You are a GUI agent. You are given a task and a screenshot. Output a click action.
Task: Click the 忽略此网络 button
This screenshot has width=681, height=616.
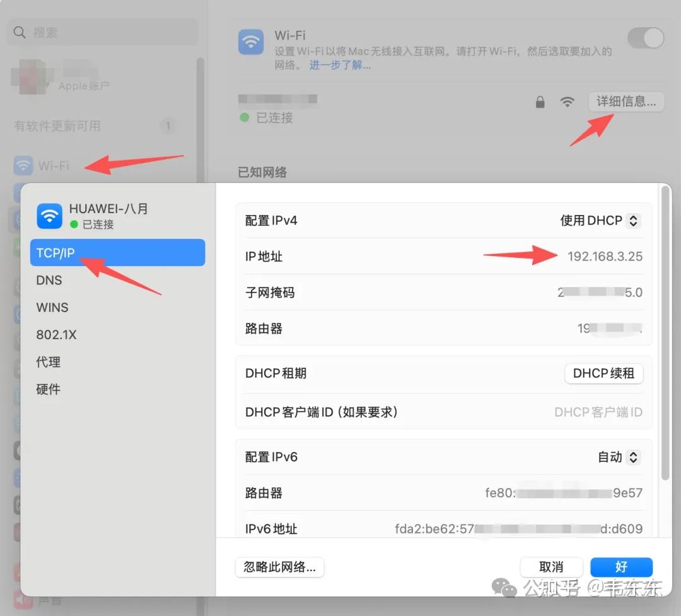[279, 567]
